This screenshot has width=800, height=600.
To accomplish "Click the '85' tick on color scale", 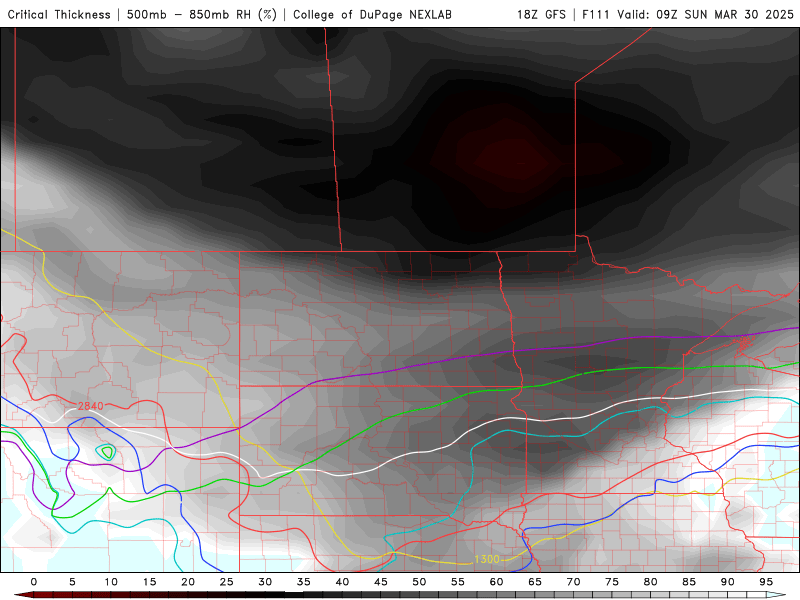I will click(689, 582).
